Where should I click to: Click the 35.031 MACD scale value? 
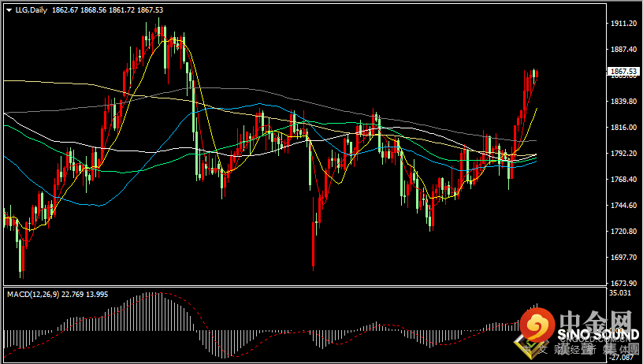620,292
